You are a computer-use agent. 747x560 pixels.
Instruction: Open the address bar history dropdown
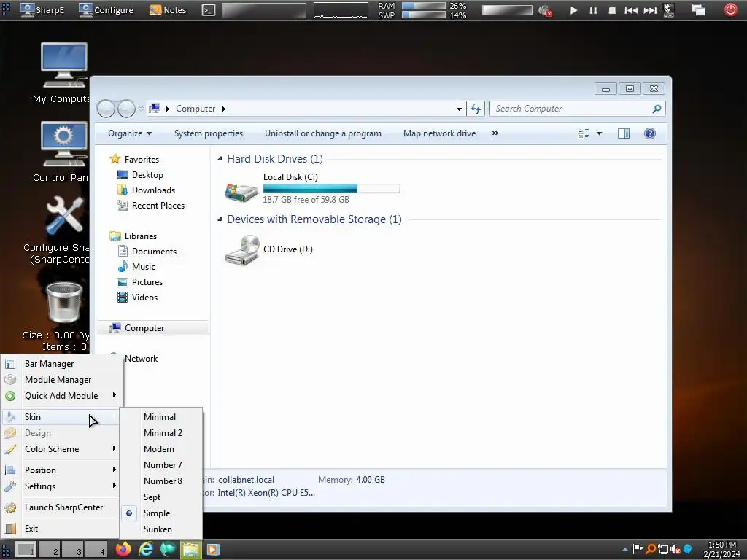(459, 109)
